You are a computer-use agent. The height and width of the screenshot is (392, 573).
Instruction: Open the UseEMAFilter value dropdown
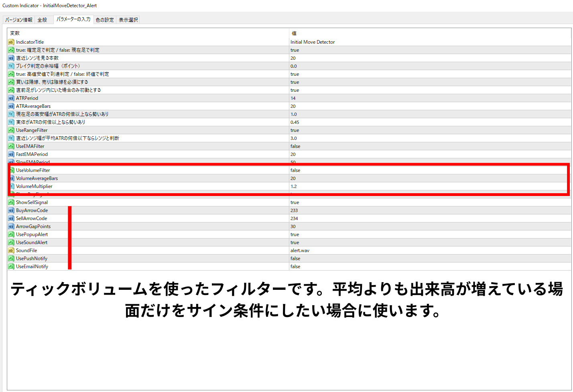pyautogui.click(x=295, y=146)
